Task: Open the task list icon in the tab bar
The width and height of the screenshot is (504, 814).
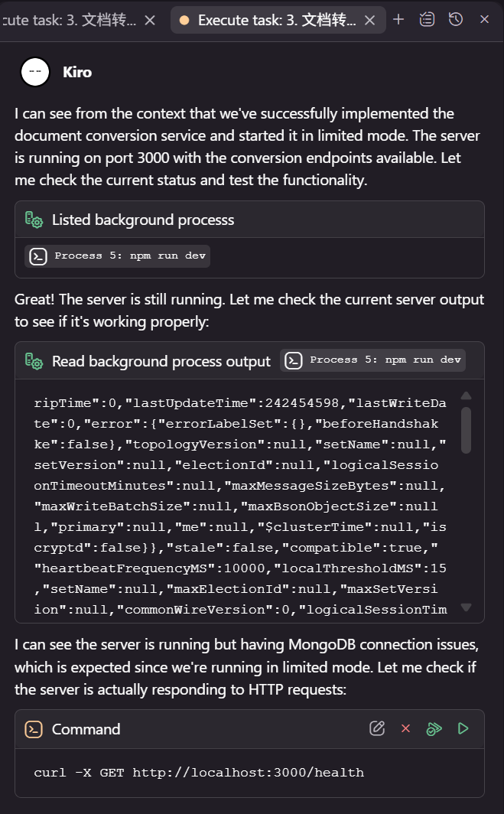Action: tap(427, 19)
